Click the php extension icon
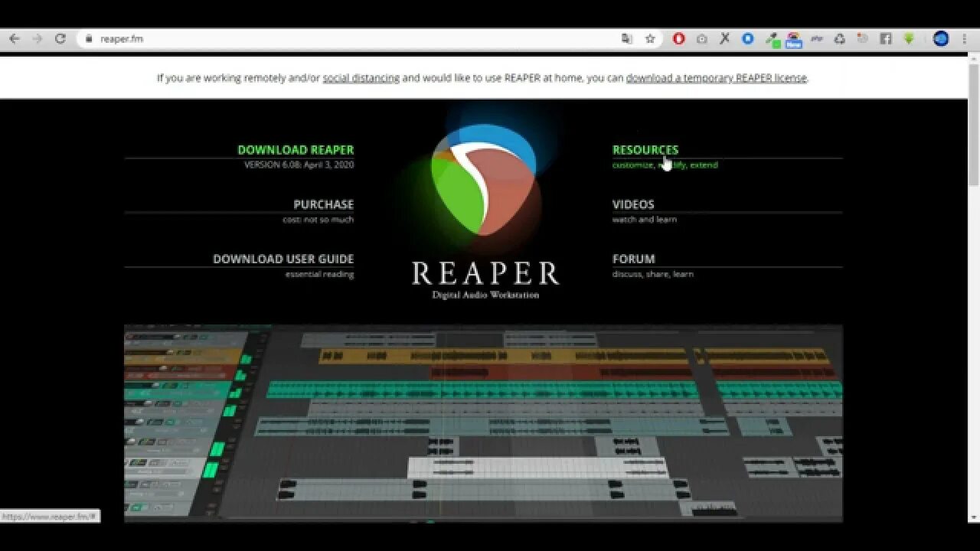980x551 pixels. [817, 39]
